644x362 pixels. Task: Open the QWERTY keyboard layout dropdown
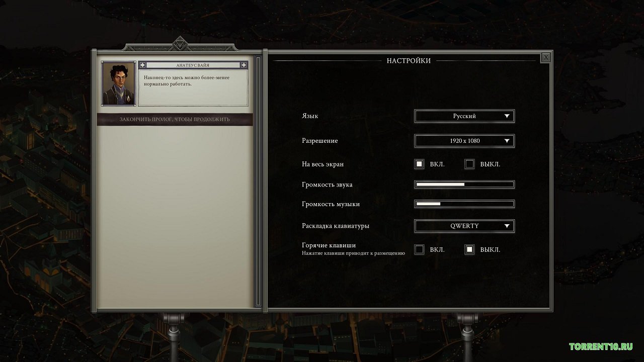464,226
